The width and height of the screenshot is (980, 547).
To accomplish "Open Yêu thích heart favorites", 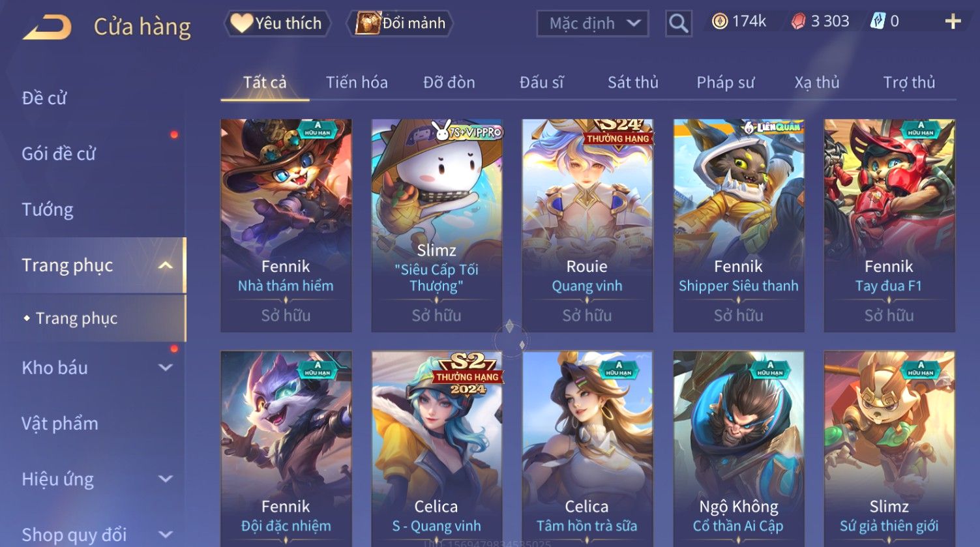I will point(277,23).
